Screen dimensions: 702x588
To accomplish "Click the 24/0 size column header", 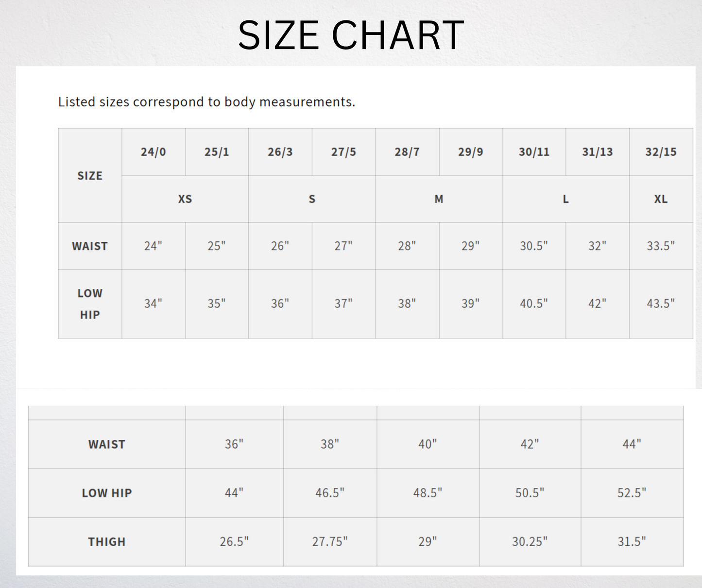I will 154,152.
